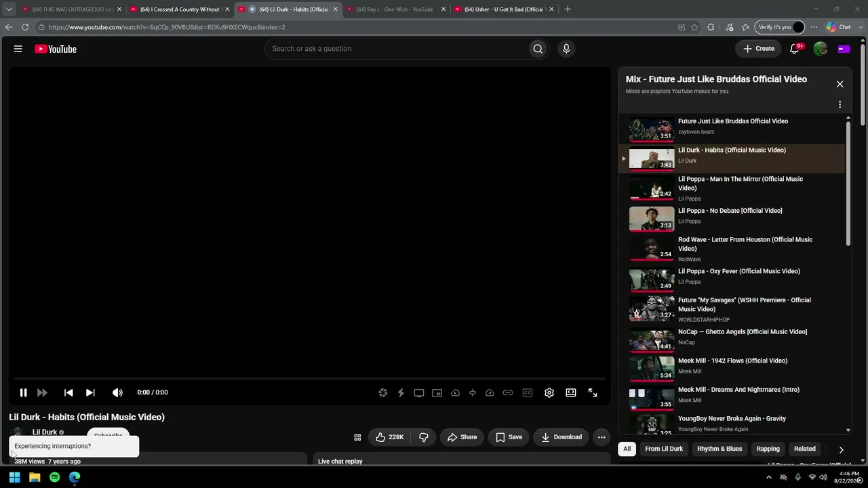Screen dimensions: 868x488
Task: Expand filter chips with right arrow
Action: 841,449
